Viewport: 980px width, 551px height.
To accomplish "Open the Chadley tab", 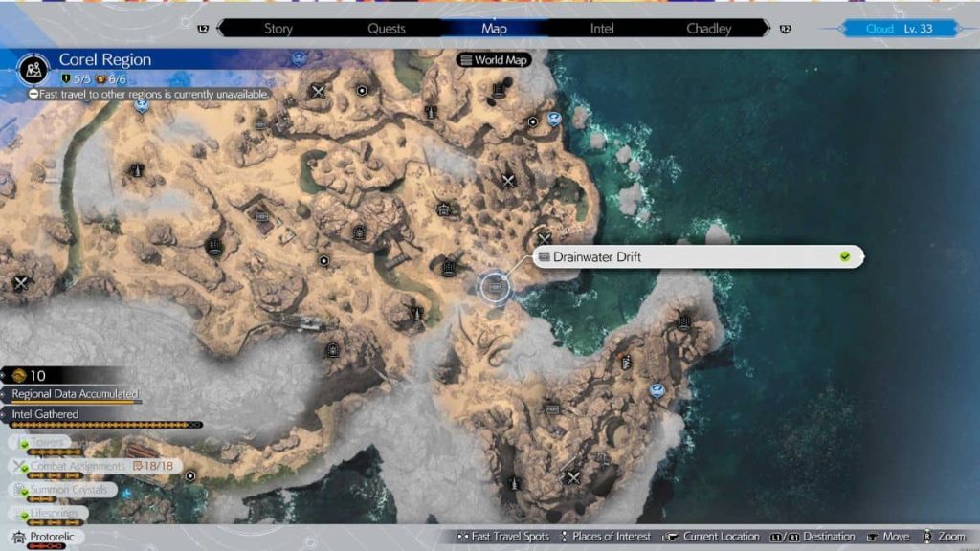I will (709, 29).
